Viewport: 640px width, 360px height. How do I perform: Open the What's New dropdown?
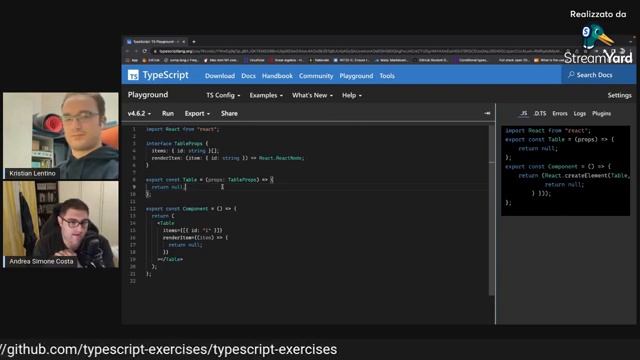click(312, 95)
